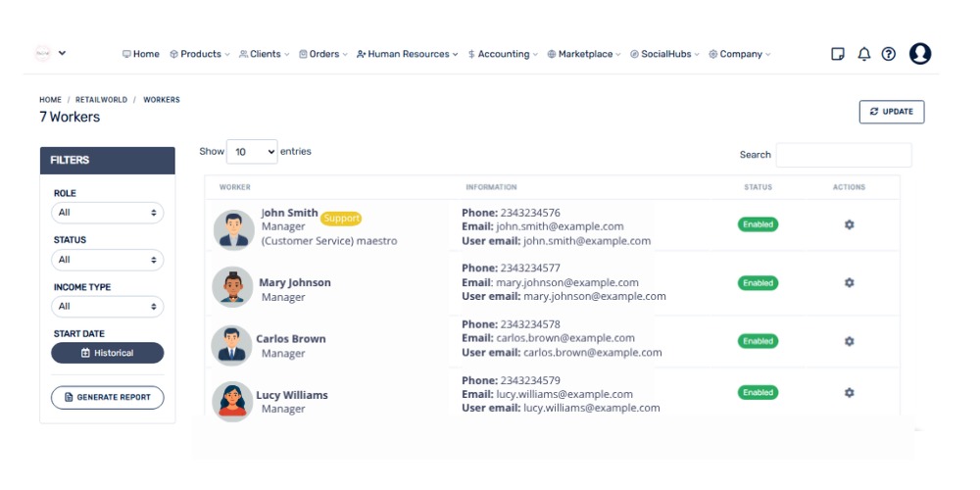980x490 pixels.
Task: Expand the Role filter dropdown
Action: pyautogui.click(x=107, y=213)
